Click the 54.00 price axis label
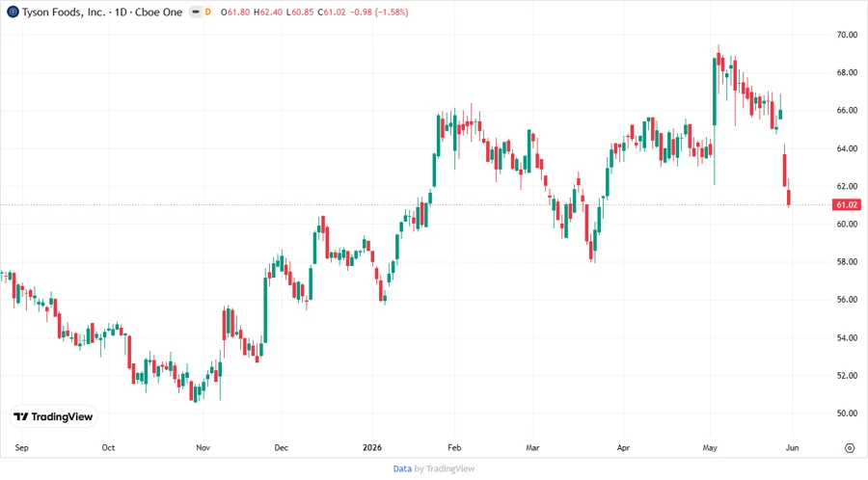This screenshot has height=480, width=868. (x=847, y=337)
